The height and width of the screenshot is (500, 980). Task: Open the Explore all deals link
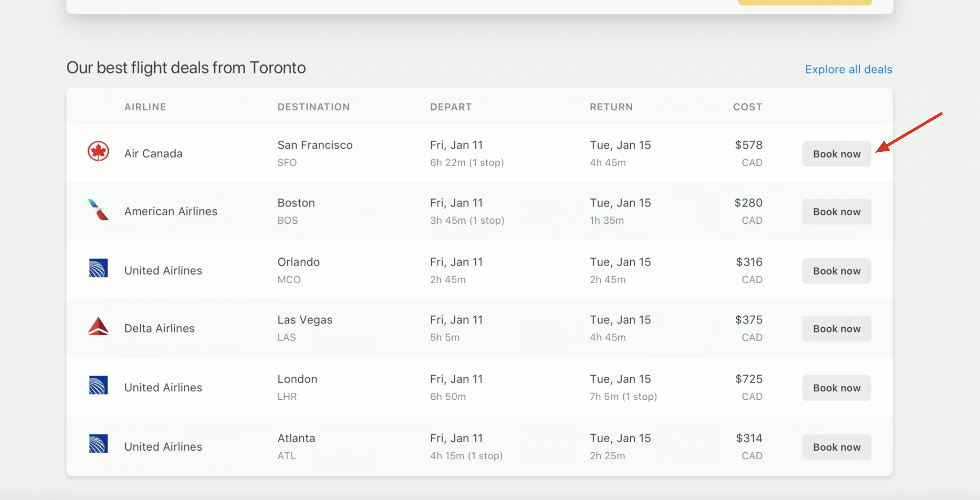coord(848,69)
